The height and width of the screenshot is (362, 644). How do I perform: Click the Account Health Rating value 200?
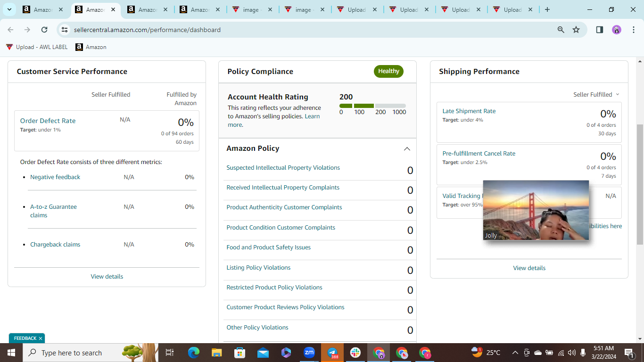[346, 97]
